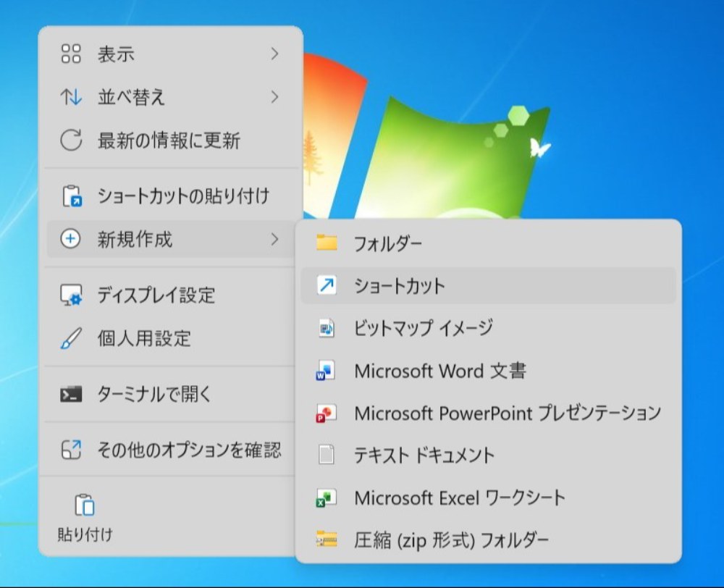Click the refresh circular arrow icon
724x588 pixels.
click(71, 140)
